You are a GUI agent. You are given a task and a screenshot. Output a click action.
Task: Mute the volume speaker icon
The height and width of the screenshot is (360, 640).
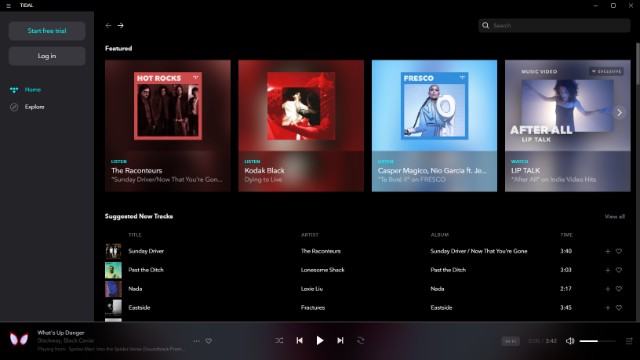(570, 341)
